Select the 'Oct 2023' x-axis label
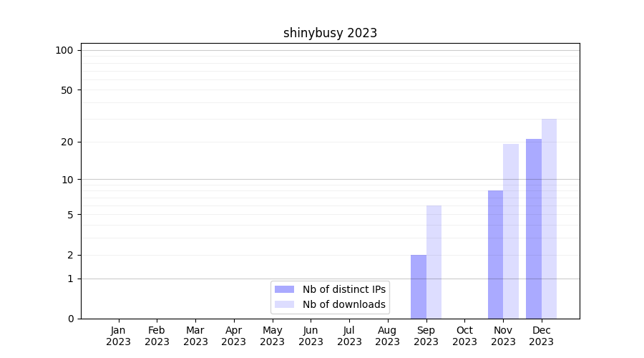 [x=464, y=336]
